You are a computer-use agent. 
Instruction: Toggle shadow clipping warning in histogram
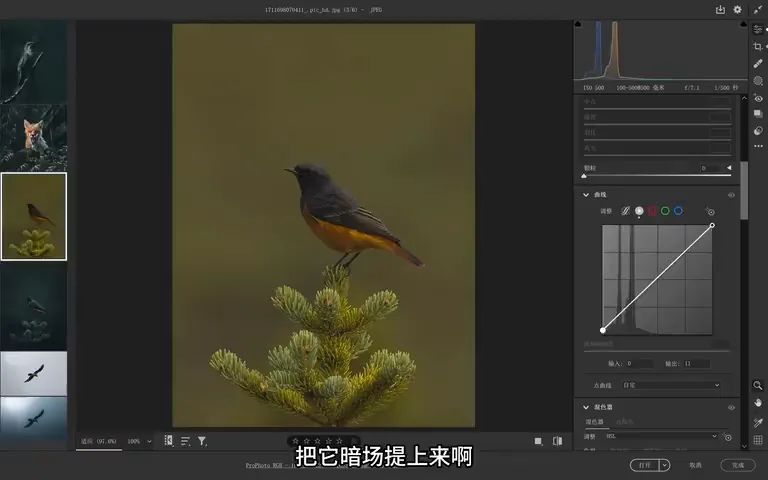click(577, 24)
